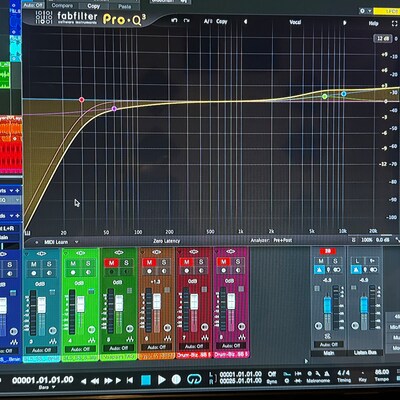Solo channel 3 with S button
Viewport: 400px width, 400px height.
(49, 264)
